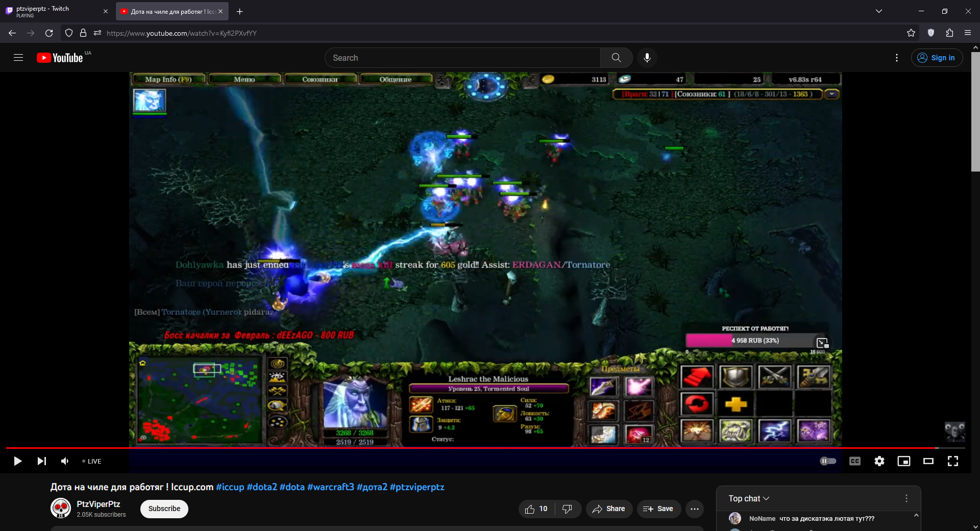Mute the video volume
Viewport: 980px width, 531px height.
pos(65,461)
